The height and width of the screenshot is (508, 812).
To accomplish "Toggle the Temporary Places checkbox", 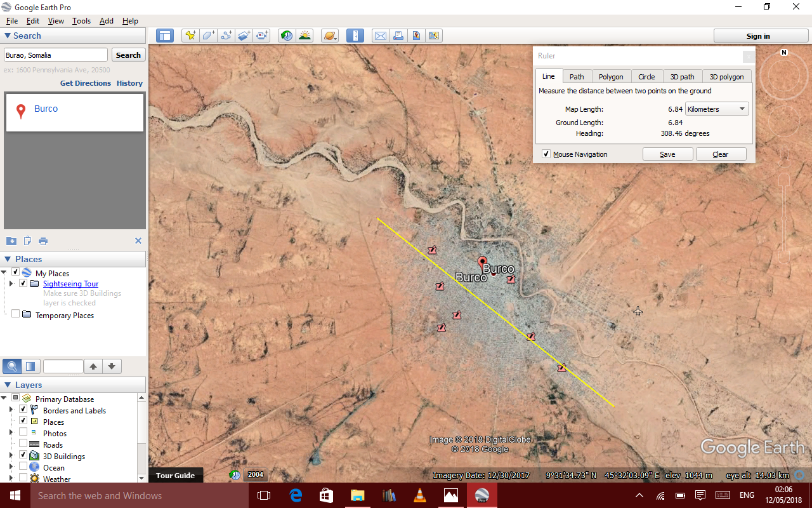I will [x=16, y=314].
